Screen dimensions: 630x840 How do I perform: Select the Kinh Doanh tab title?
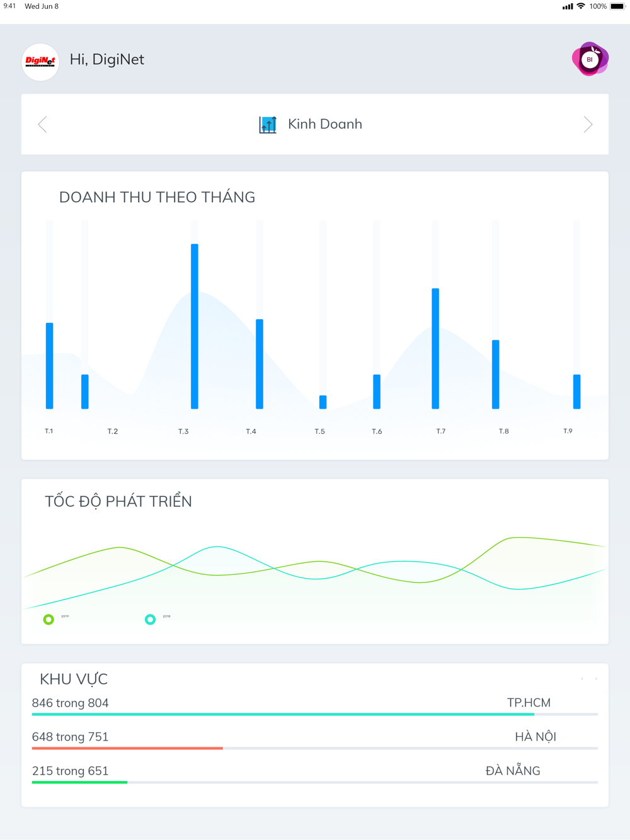324,124
